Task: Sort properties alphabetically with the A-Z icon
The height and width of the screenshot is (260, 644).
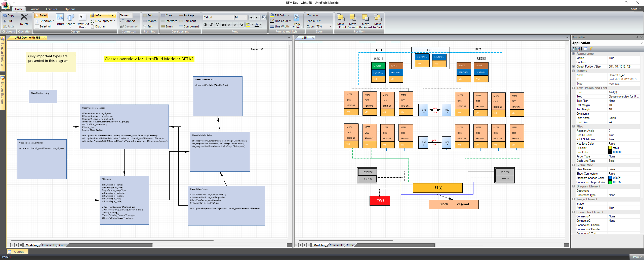Action: (580, 49)
